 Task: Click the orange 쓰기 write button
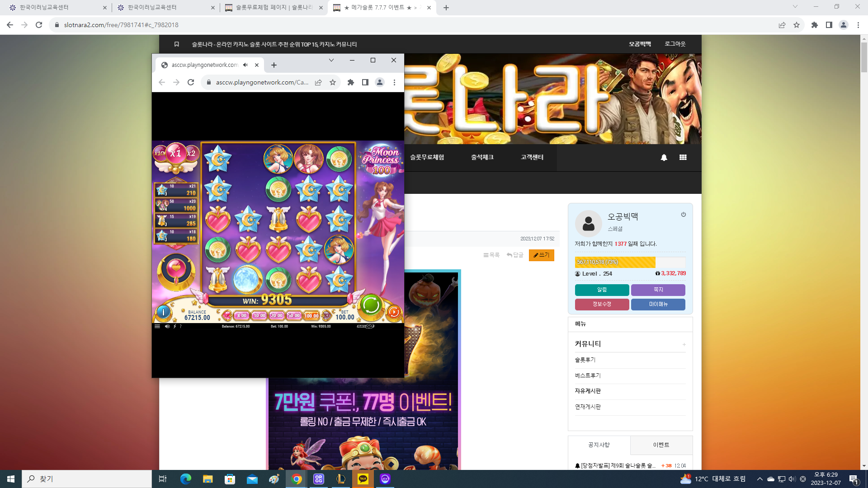[541, 255]
